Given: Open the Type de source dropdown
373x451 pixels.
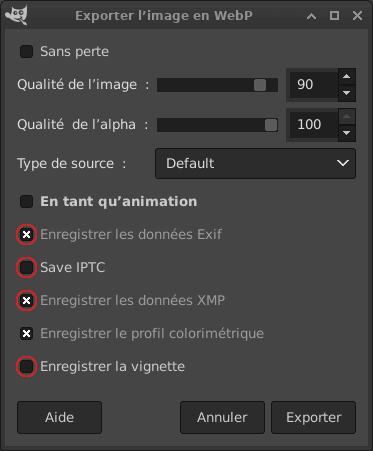Looking at the screenshot, I should click(x=255, y=163).
